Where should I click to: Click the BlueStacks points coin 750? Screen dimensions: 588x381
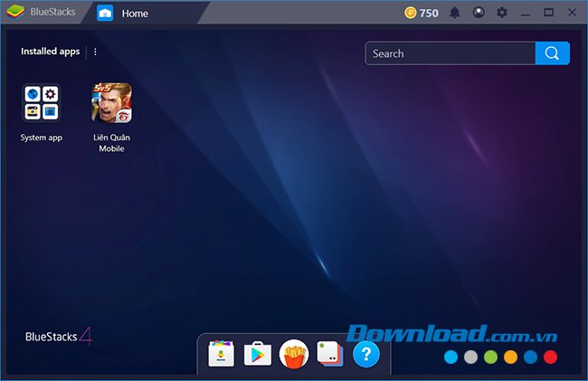422,14
